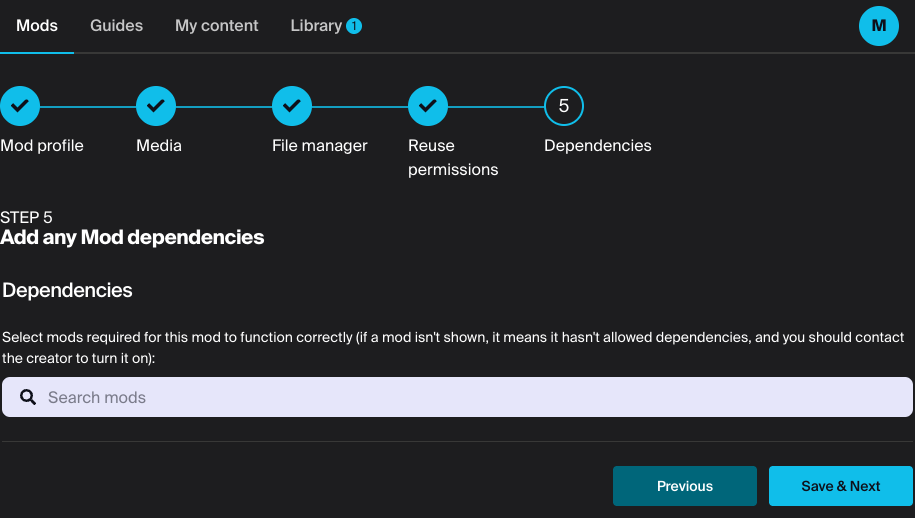Click the search magnifier icon
The image size is (915, 518).
pyautogui.click(x=28, y=397)
